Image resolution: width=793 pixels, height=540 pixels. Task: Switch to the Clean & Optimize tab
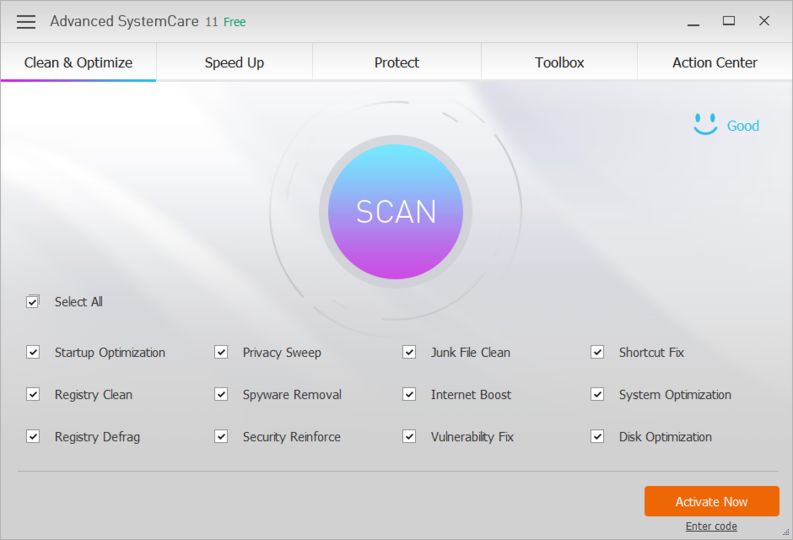pyautogui.click(x=78, y=62)
